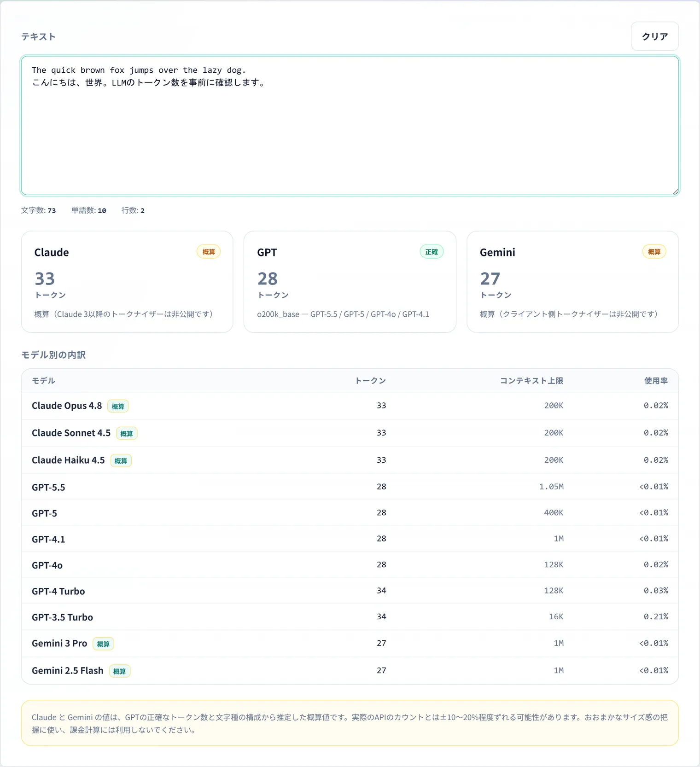Viewport: 700px width, 767px height.
Task: Click the textarea resize handle corner
Action: coord(675,191)
